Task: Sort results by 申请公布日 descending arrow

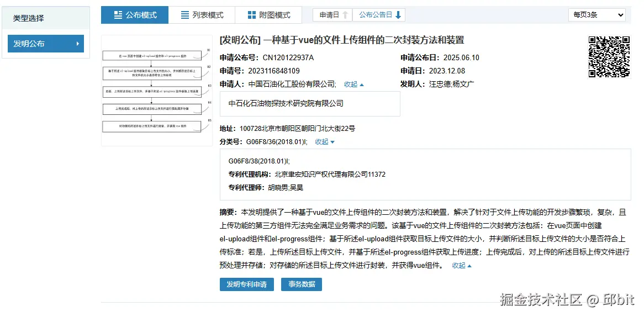Action: coord(398,15)
